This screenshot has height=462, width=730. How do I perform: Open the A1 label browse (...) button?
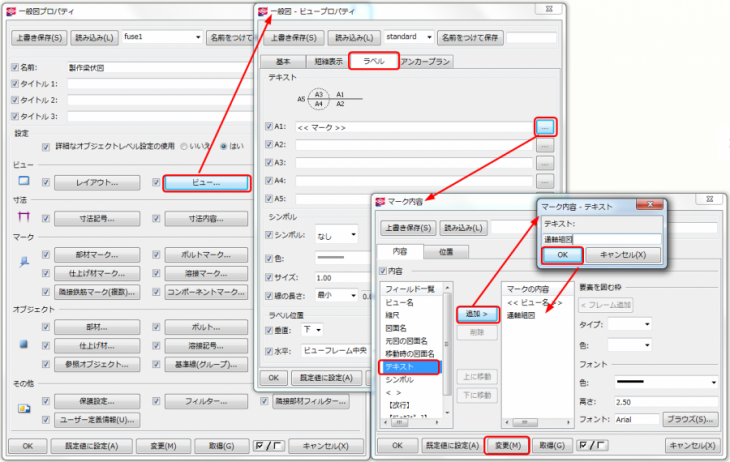545,127
